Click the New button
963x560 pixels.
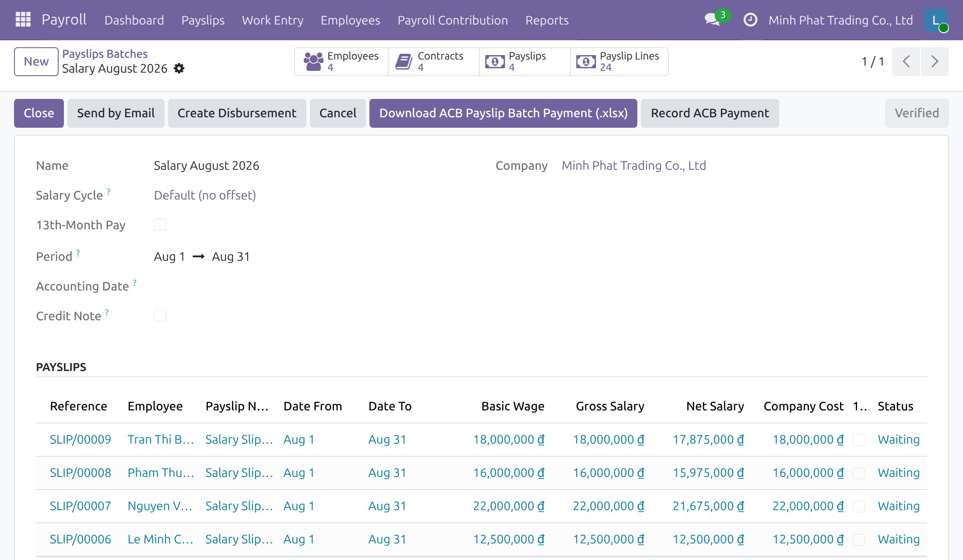(36, 62)
